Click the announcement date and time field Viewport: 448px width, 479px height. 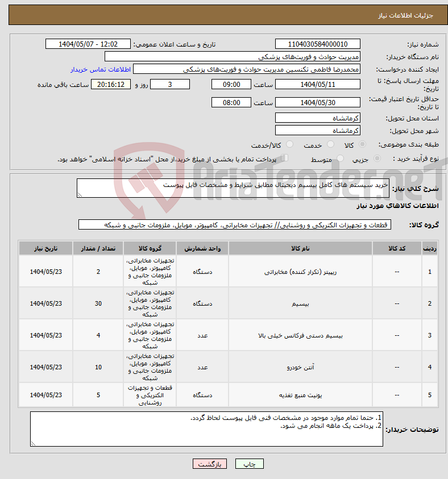point(88,44)
